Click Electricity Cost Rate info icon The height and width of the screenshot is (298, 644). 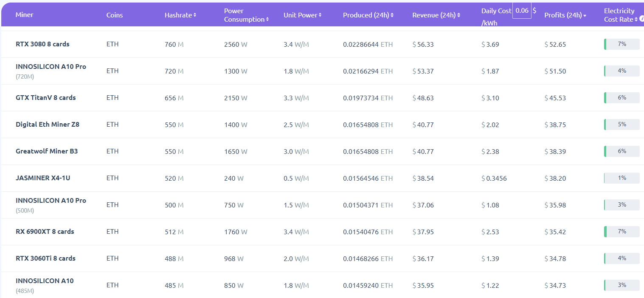[x=642, y=19]
